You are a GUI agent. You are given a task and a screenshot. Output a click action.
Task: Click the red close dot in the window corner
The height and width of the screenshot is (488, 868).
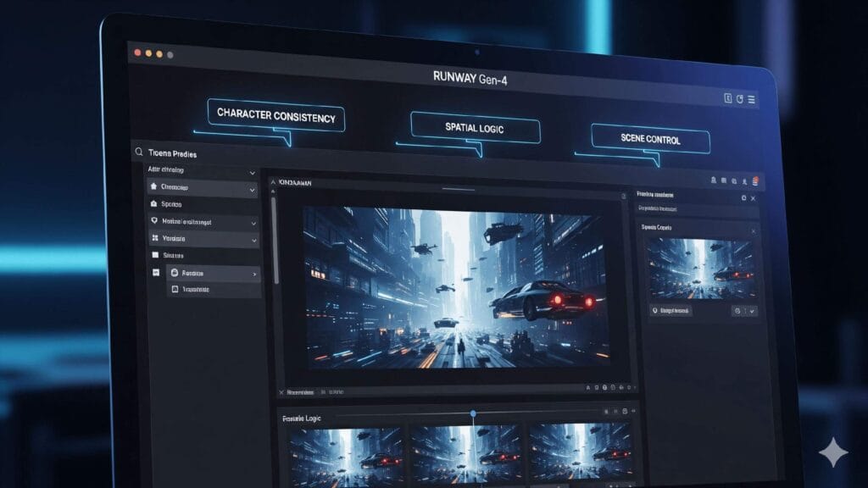[137, 53]
